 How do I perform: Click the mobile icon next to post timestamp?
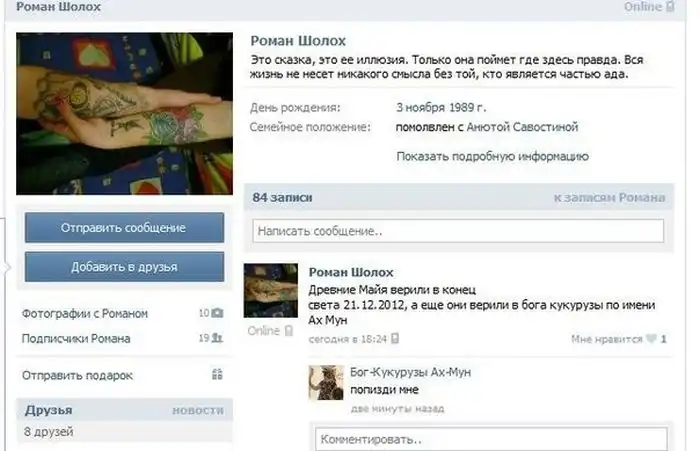click(x=395, y=339)
